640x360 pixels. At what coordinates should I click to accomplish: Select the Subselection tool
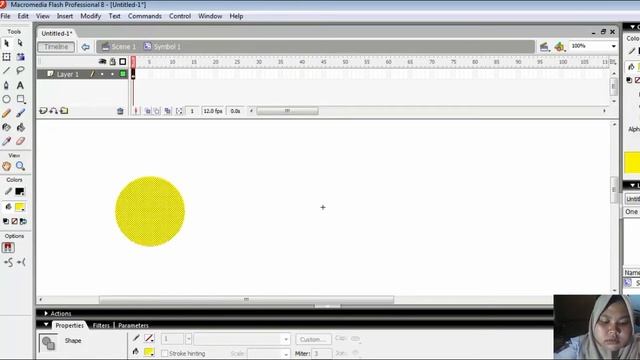(x=20, y=43)
